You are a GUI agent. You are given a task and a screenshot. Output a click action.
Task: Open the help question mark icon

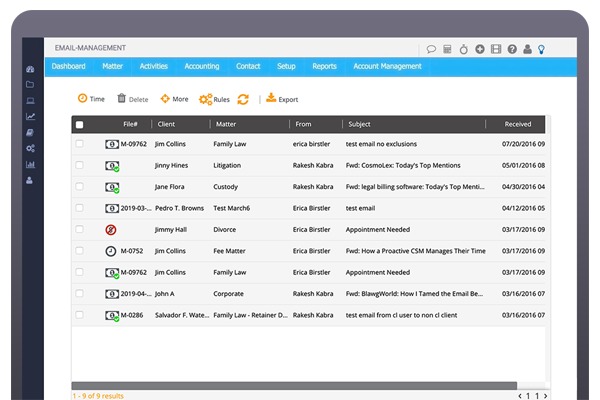(512, 49)
